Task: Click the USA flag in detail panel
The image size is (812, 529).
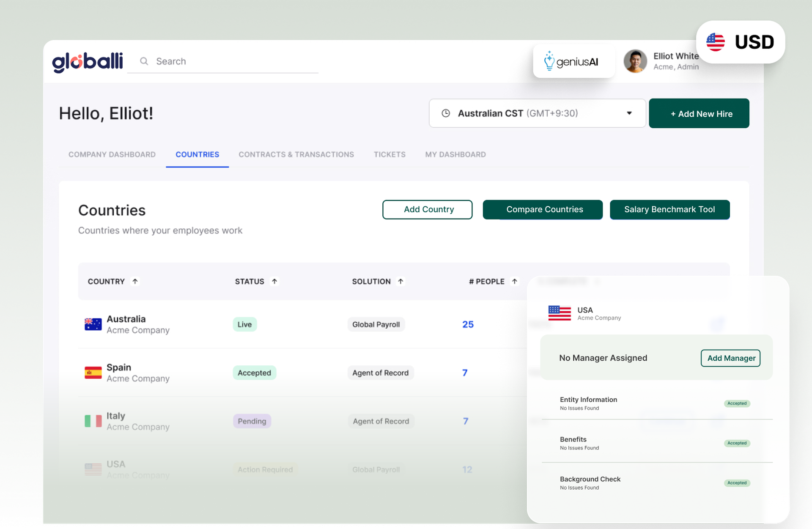Action: tap(559, 313)
